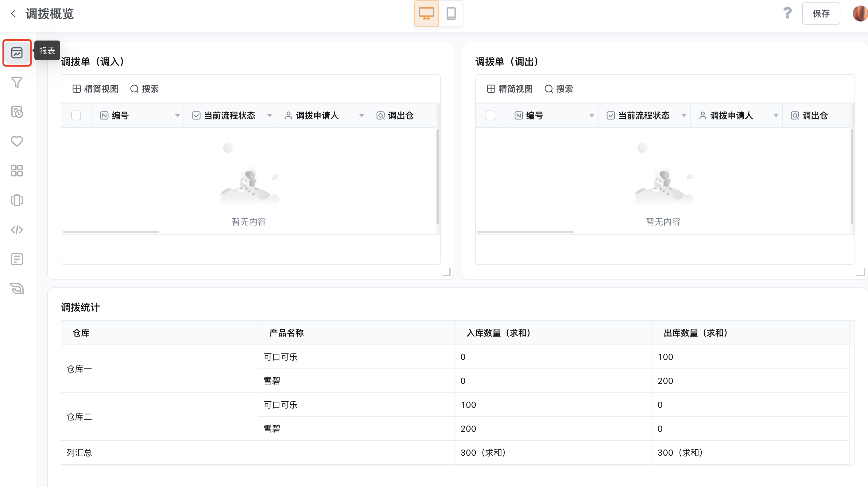Image resolution: width=868 pixels, height=487 pixels.
Task: Click the horizontal scrollbar of 调入 table
Action: 111,232
